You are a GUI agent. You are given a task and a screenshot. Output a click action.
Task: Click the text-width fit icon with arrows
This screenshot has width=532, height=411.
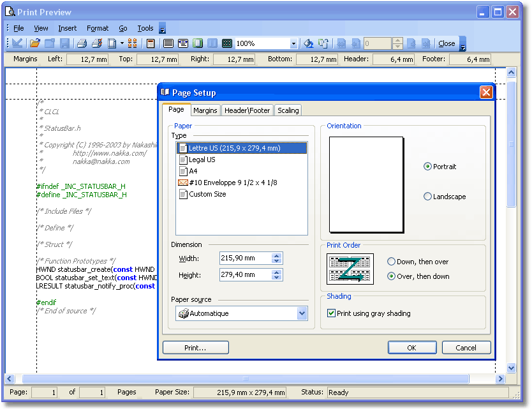(x=183, y=43)
